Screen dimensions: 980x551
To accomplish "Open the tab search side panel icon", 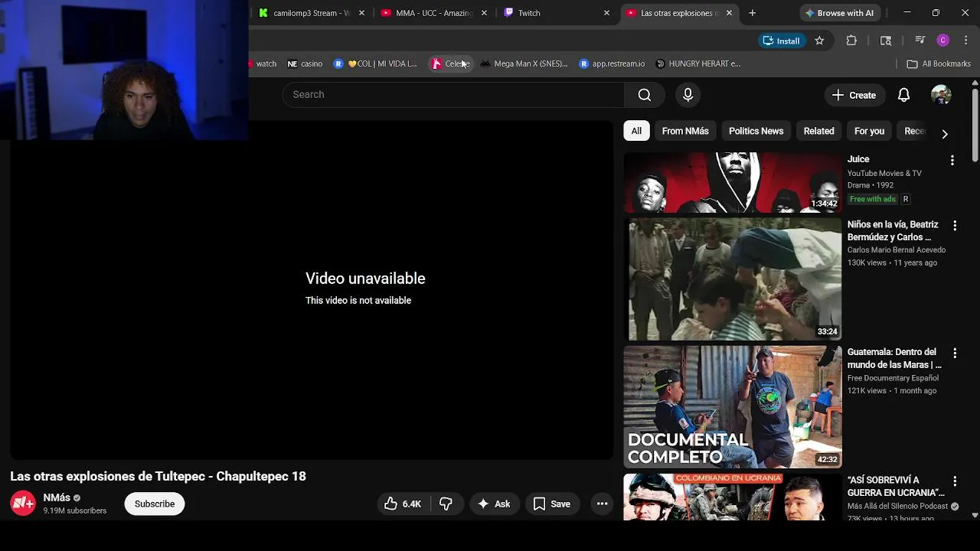I will click(886, 41).
